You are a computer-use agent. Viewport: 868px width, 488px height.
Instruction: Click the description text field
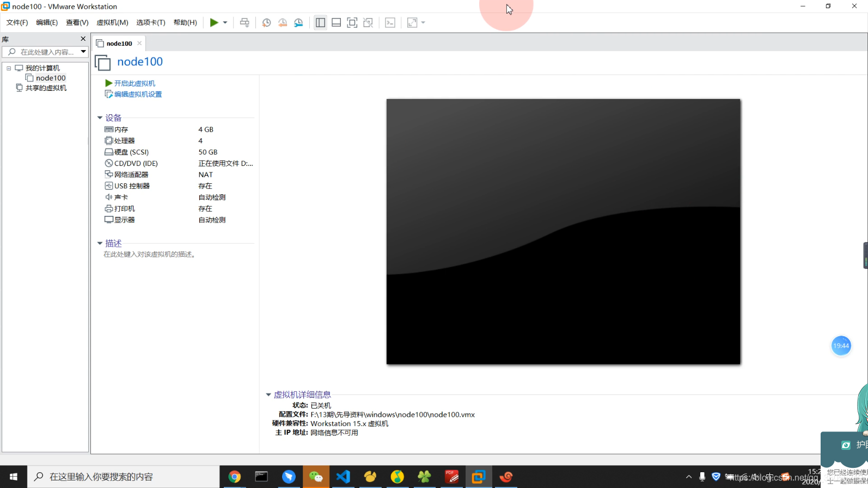[150, 254]
